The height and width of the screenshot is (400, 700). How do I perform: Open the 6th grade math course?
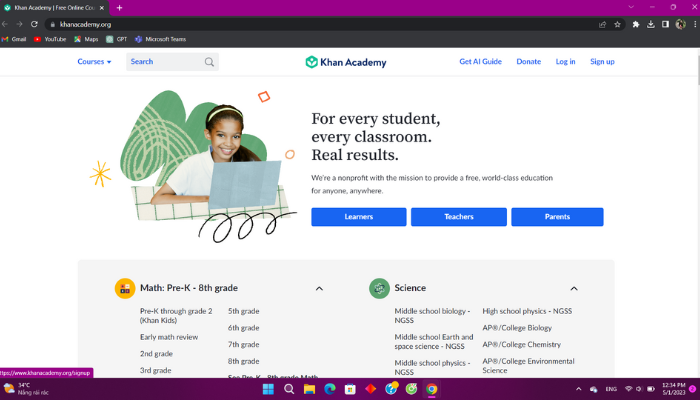click(244, 328)
